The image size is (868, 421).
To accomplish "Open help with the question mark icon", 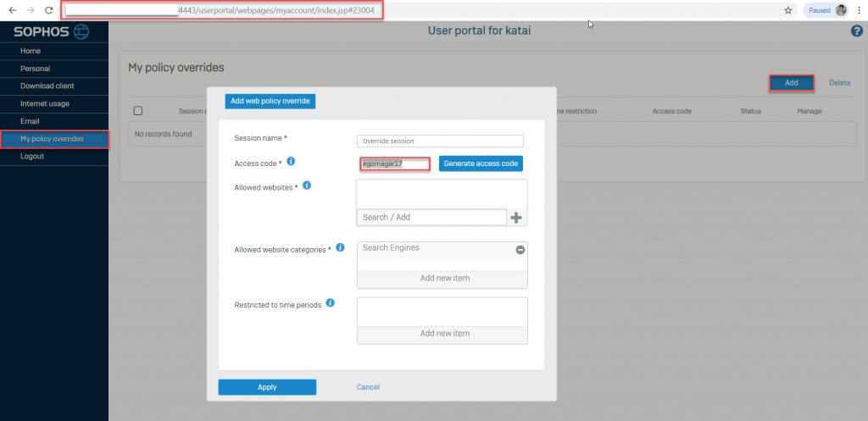I will [x=856, y=31].
